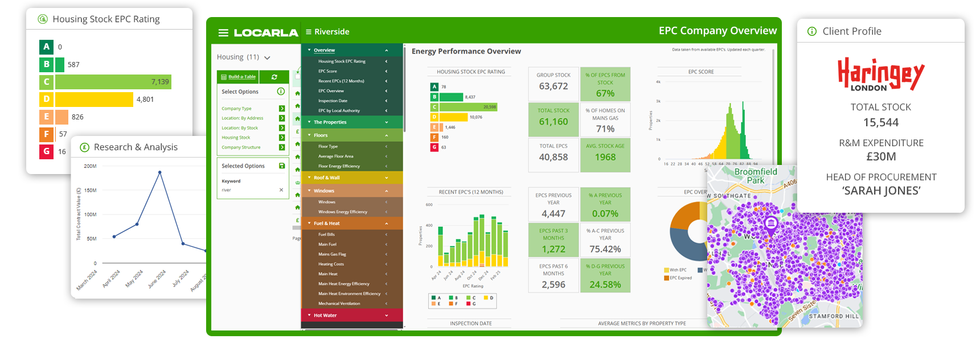Click the % D-G Previous Year 24.58% tile
The image size is (980, 343).
pyautogui.click(x=605, y=275)
